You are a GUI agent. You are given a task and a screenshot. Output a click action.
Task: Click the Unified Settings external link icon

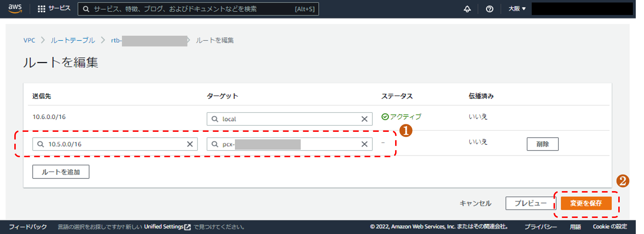click(x=187, y=227)
